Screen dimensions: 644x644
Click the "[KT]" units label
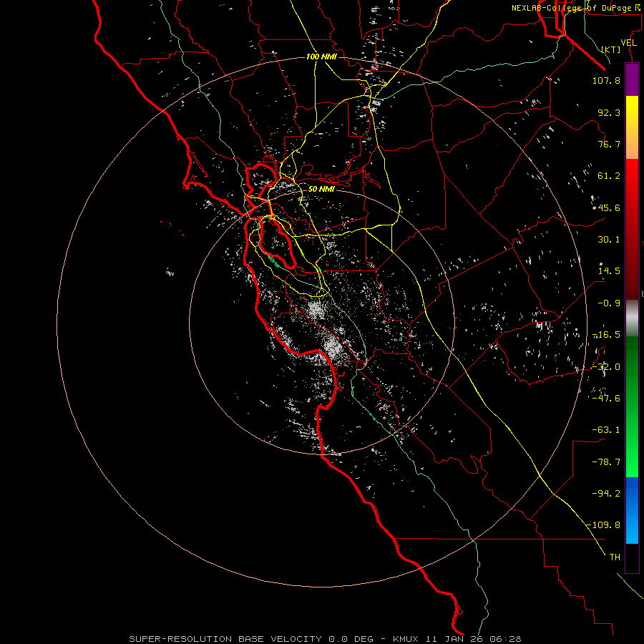[x=611, y=49]
